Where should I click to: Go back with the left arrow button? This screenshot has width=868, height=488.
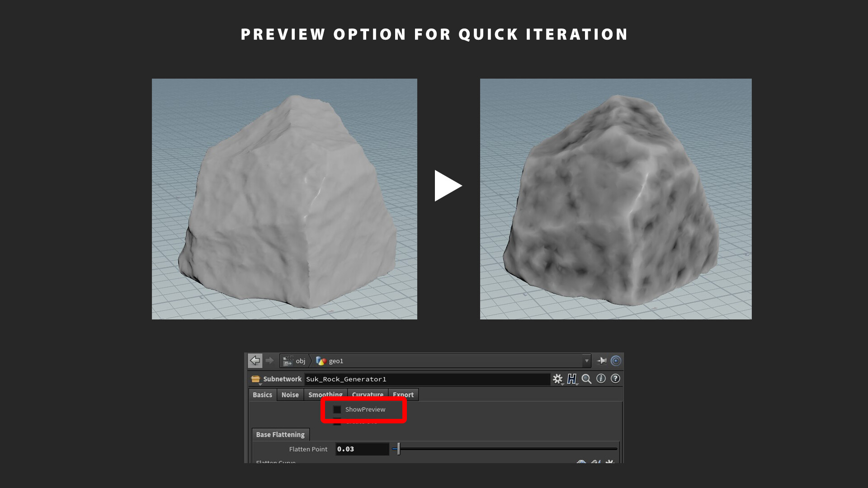pos(255,361)
